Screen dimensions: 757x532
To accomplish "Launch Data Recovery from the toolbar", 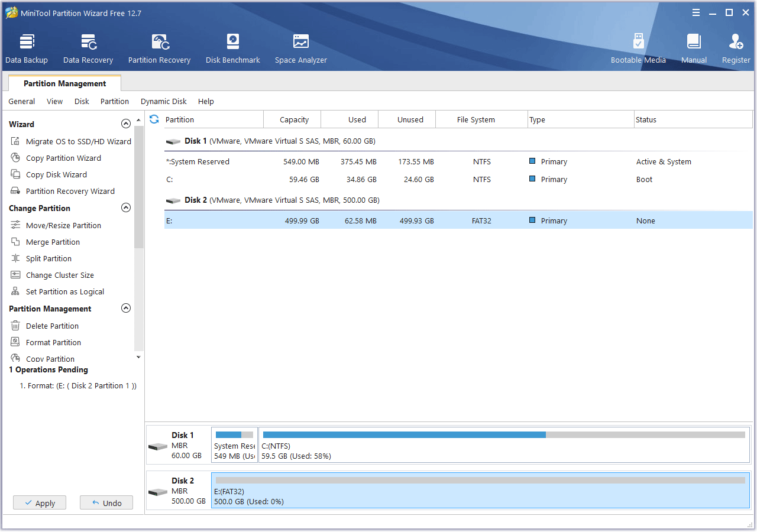I will [88, 49].
